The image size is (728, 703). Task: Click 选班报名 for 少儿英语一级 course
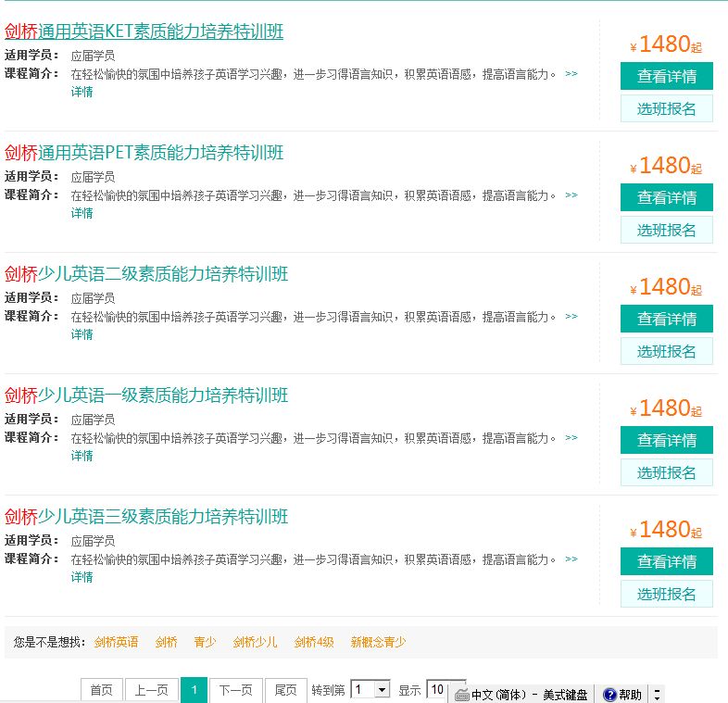click(666, 472)
